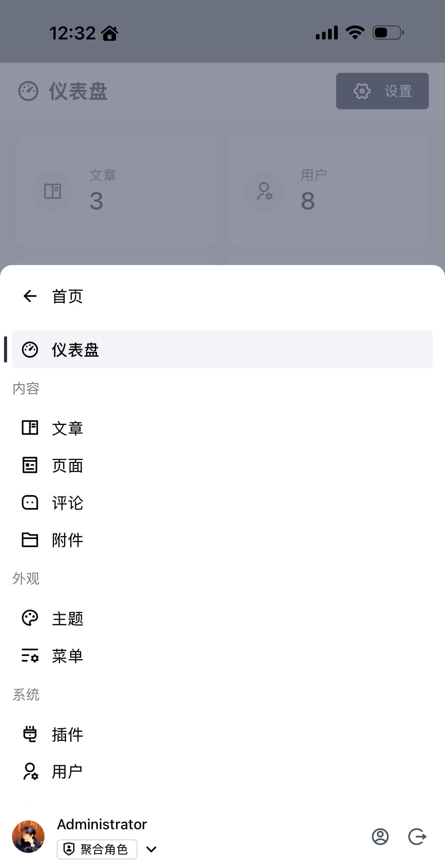Screen dimensions: 445x868
Task: Click the 设置 button
Action: coord(382,91)
